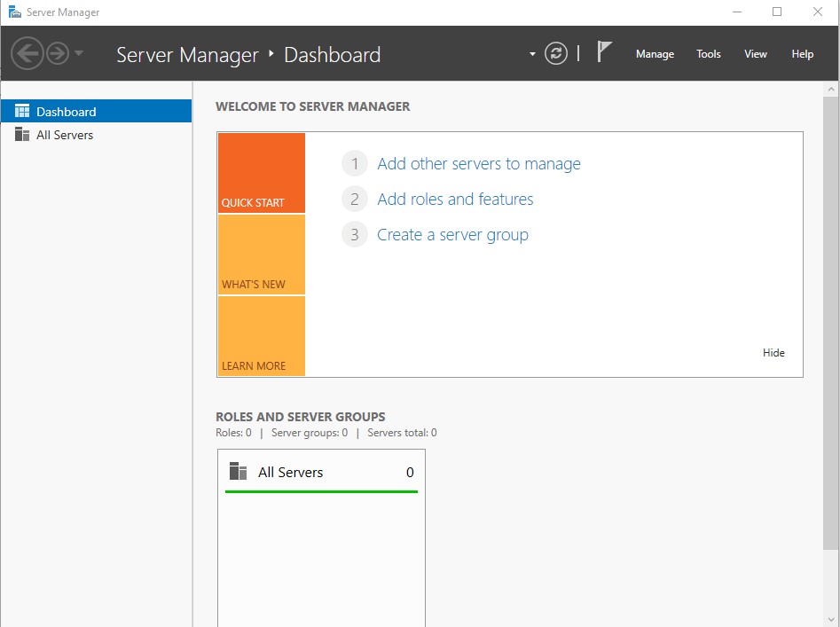Click the Server groups: 0 text

309,433
